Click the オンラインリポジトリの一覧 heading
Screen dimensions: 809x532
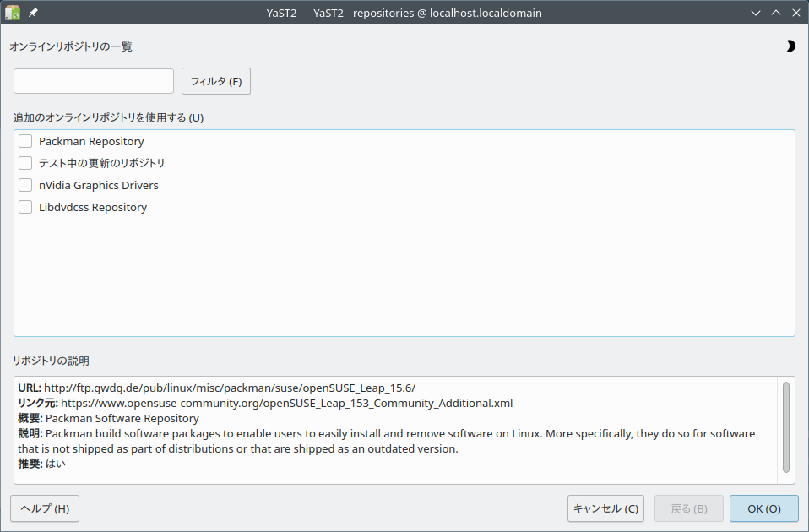click(x=71, y=46)
